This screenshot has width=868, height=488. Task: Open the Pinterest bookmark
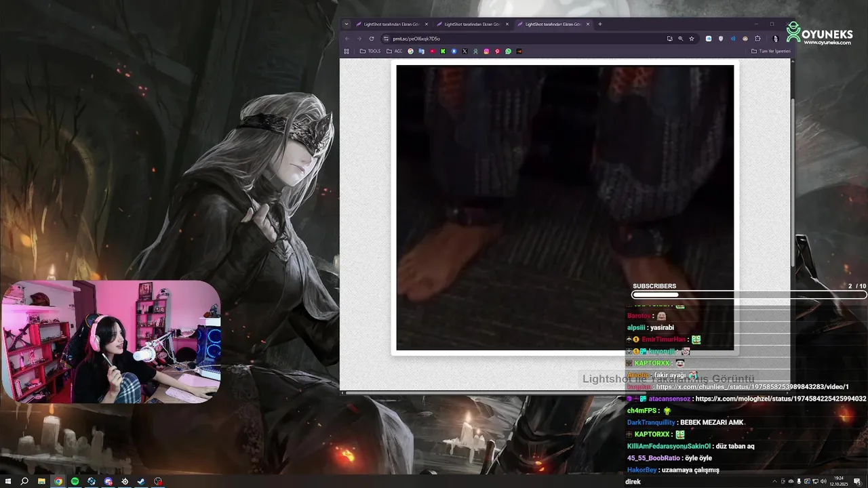tap(497, 52)
